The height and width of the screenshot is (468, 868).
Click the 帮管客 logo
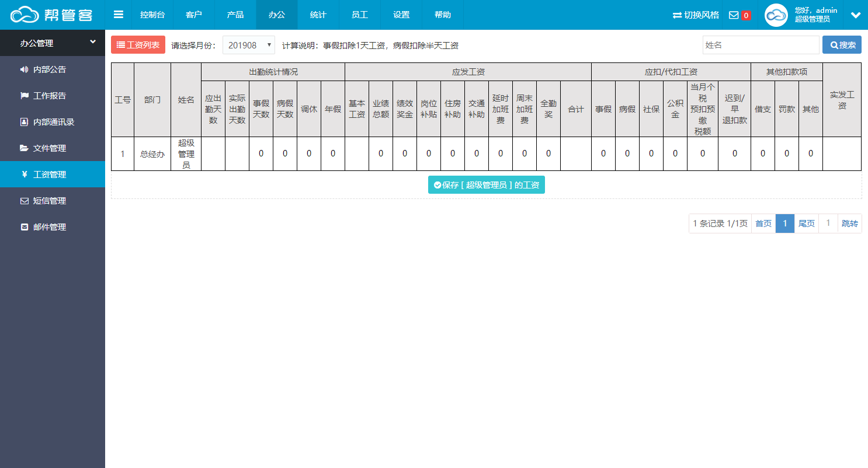[x=52, y=15]
